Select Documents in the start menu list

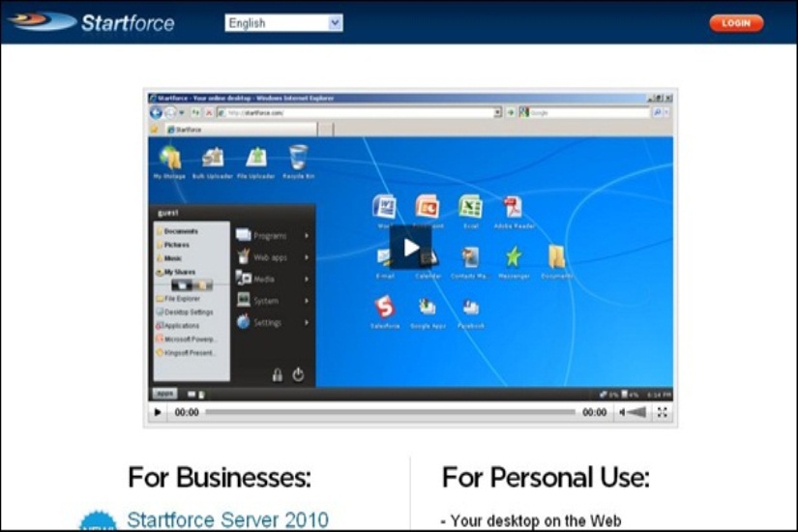[177, 231]
